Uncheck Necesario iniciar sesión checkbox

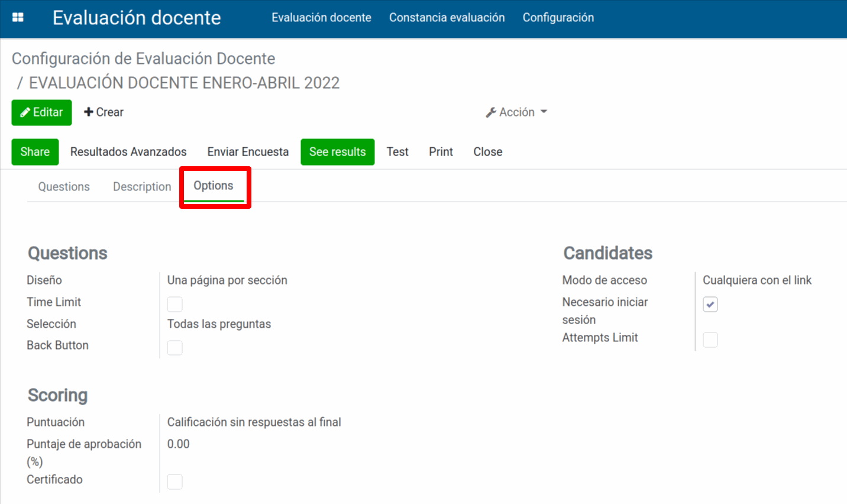(710, 304)
